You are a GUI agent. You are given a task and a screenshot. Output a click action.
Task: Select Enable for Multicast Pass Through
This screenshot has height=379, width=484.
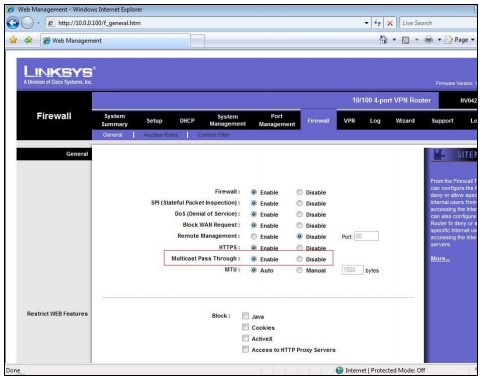(x=254, y=259)
